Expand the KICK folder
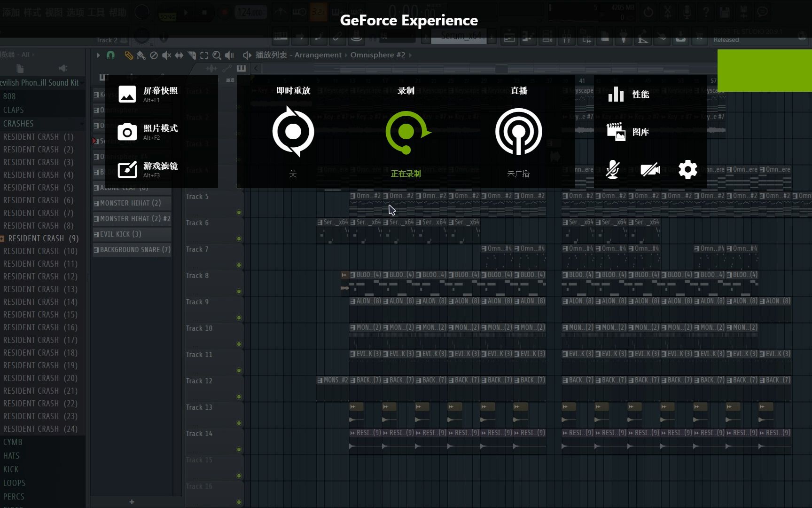Screen dimensions: 812x508 pos(42,469)
